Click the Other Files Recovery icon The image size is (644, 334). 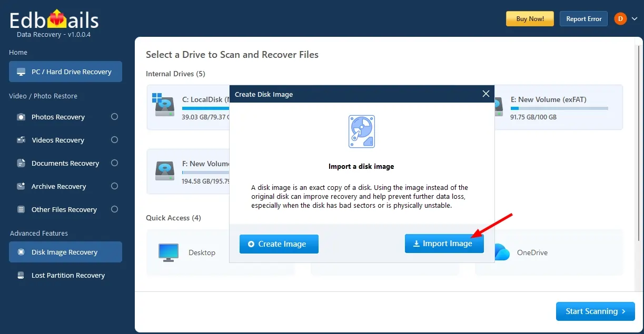[21, 209]
